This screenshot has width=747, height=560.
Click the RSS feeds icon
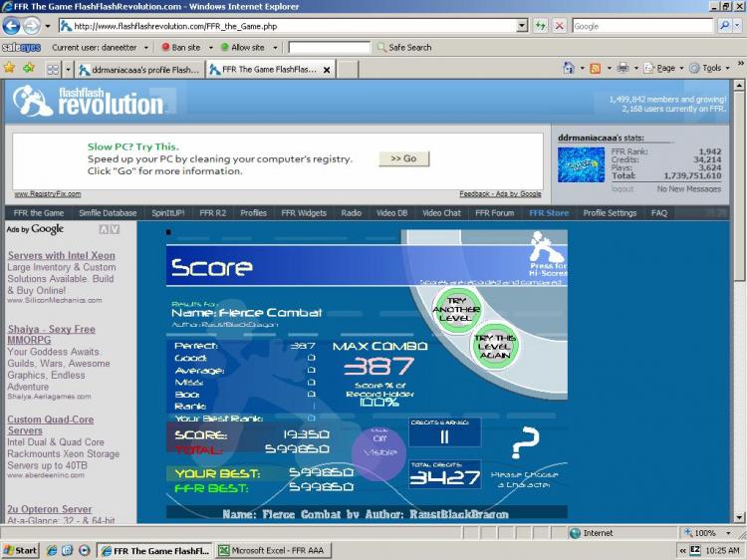pos(596,68)
